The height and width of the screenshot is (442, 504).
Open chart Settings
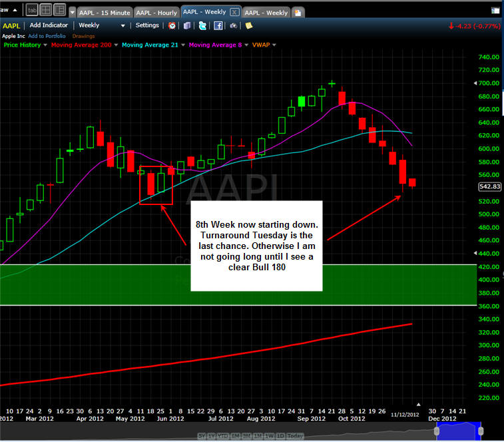coord(147,25)
